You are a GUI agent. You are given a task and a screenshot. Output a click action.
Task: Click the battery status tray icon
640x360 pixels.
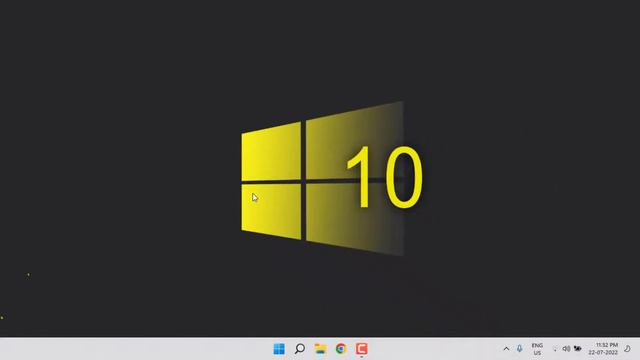[578, 349]
